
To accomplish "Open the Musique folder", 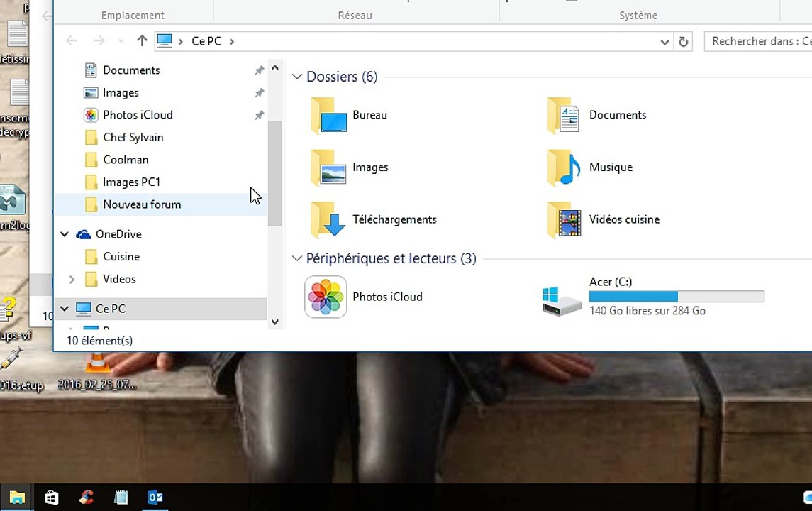I will pos(563,167).
